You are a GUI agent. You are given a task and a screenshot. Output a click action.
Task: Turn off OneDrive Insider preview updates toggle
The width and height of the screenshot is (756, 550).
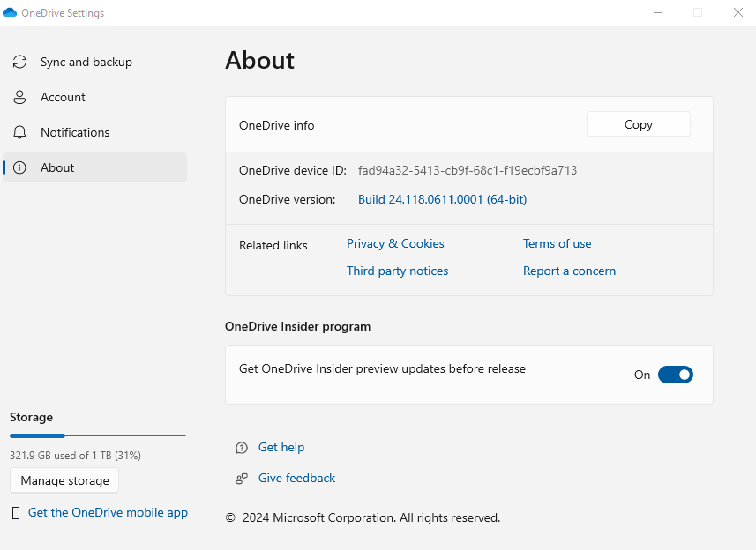[x=676, y=375]
